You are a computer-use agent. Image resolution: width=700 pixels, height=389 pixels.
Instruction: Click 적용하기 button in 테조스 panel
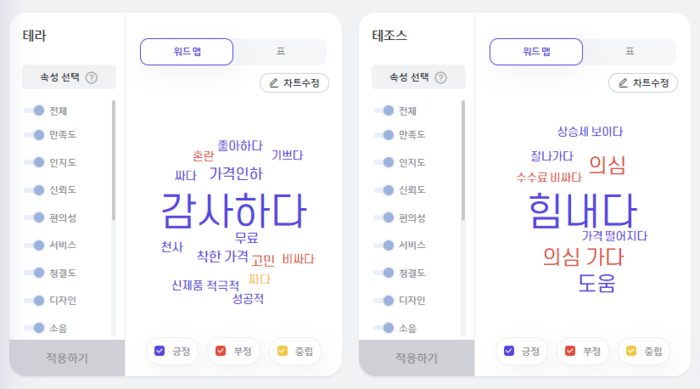coord(417,358)
